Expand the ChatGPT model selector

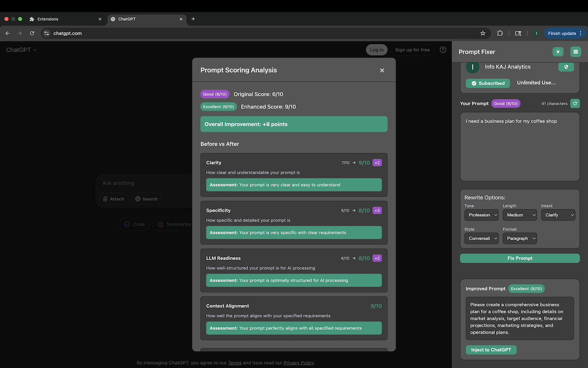point(21,50)
